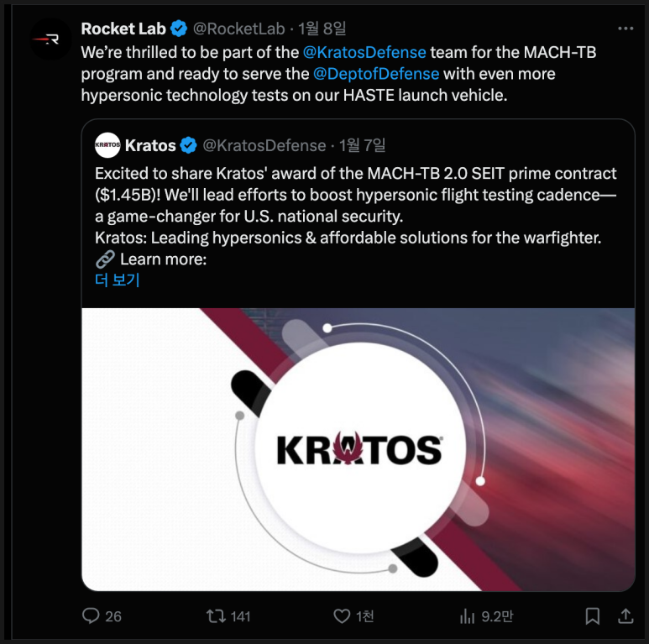
Task: Open the @RocketLab handle
Action: pos(238,29)
